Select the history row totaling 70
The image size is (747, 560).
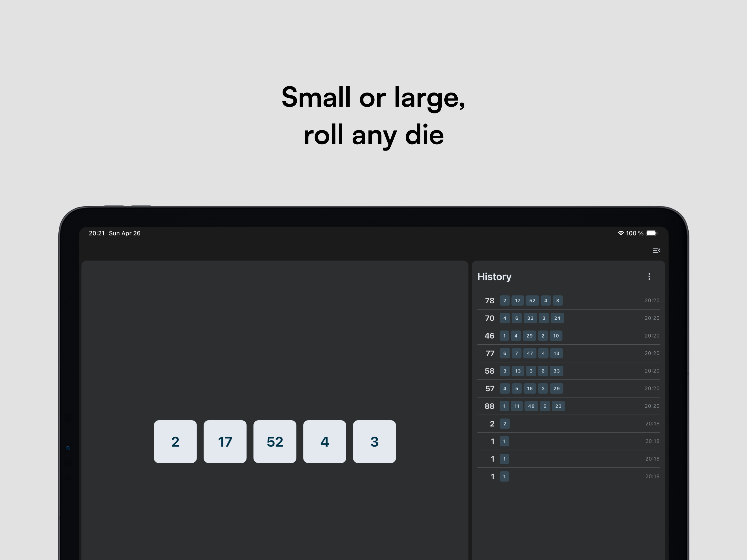tap(568, 318)
